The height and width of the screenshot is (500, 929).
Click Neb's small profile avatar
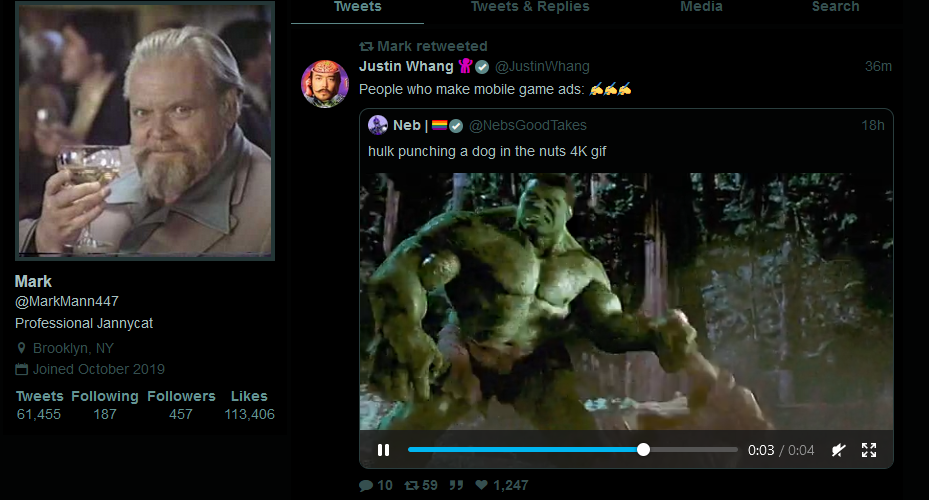(x=378, y=125)
